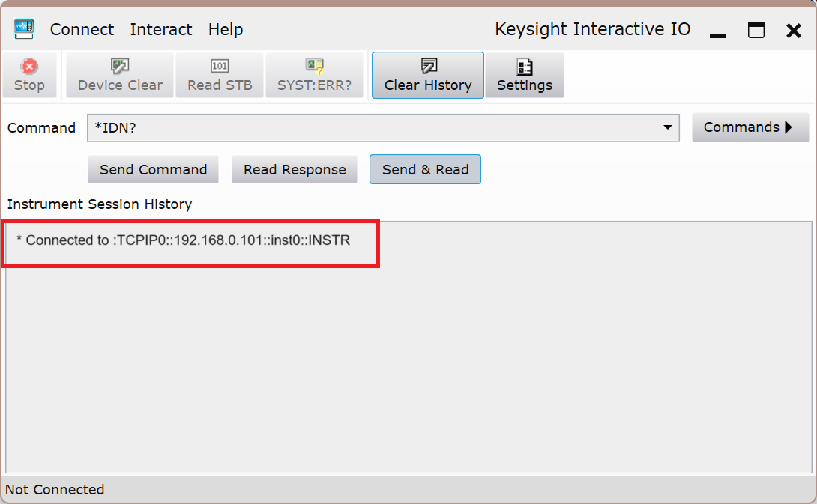Close the Keysight Interactive IO window
The image size is (817, 504).
tap(794, 31)
